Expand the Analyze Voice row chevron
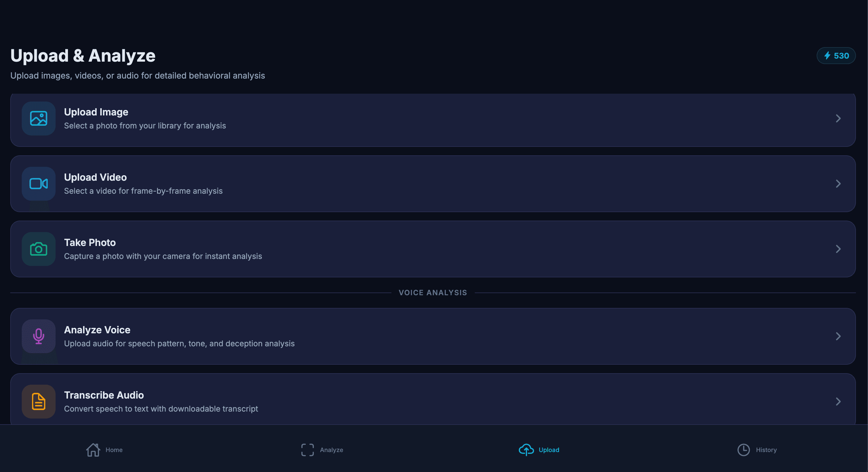This screenshot has width=868, height=472. [x=838, y=336]
